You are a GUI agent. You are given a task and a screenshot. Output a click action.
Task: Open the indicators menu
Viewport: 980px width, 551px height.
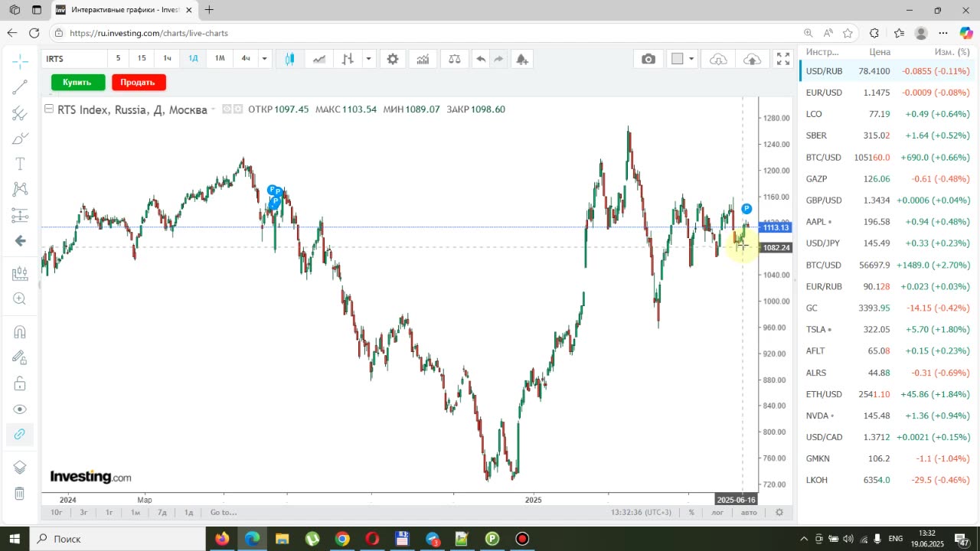coord(423,59)
